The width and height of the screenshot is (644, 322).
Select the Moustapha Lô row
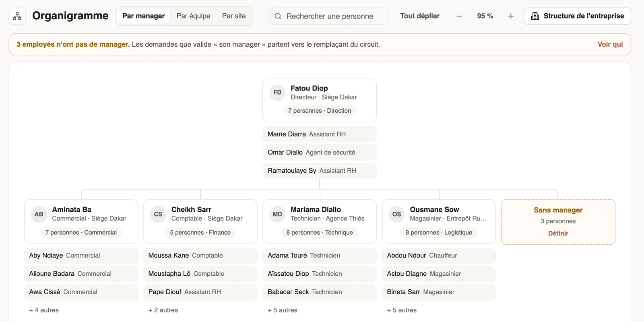(200, 274)
